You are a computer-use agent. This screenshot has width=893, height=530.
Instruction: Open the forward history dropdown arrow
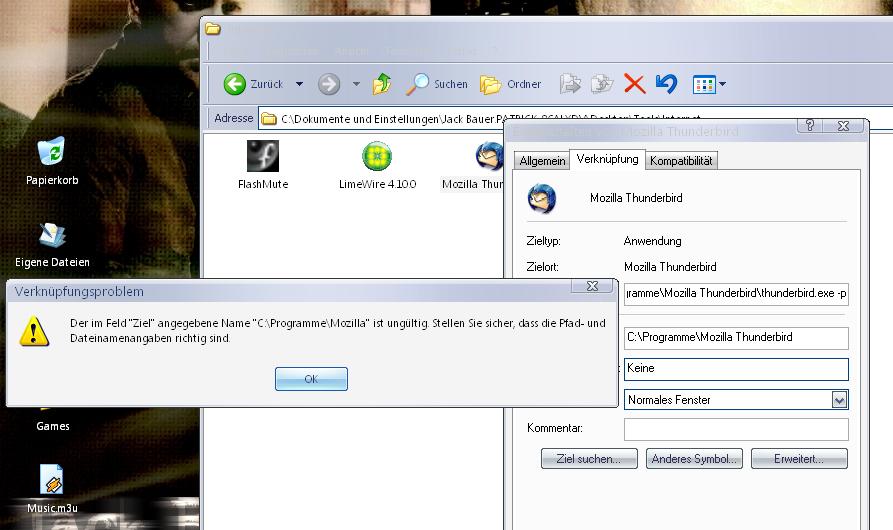click(356, 84)
